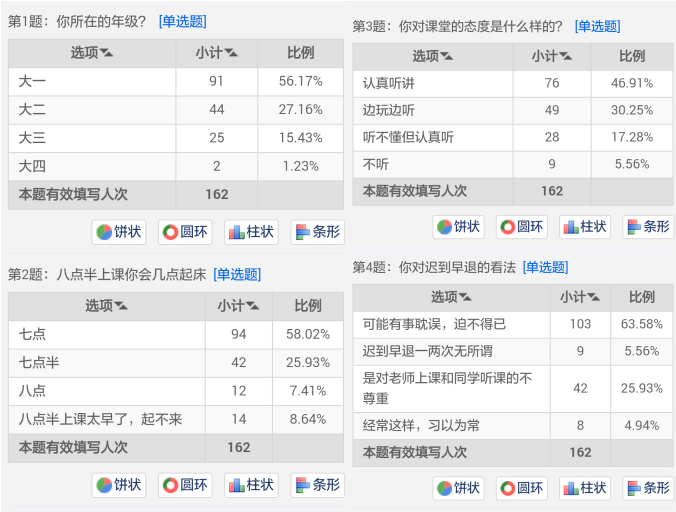Show question 1 as 饼状 pie chart
The height and width of the screenshot is (512, 676).
click(x=119, y=232)
